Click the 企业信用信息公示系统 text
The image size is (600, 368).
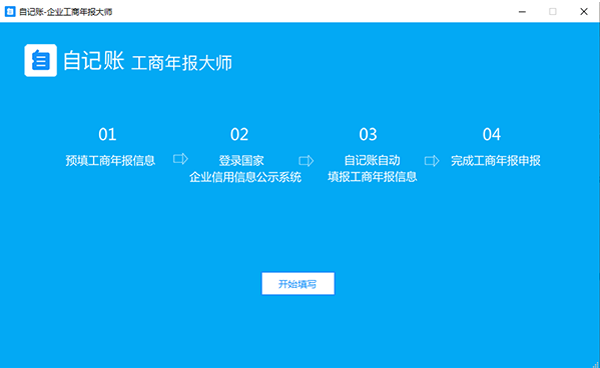point(245,177)
